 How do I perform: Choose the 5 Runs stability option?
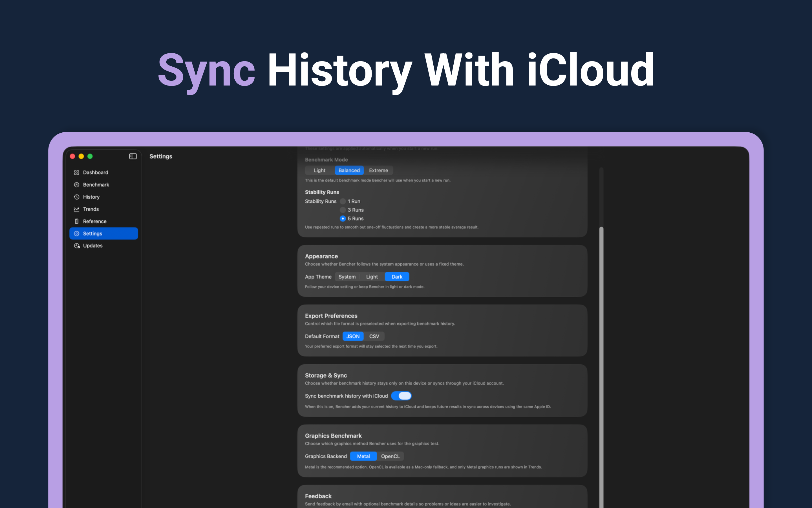(343, 218)
